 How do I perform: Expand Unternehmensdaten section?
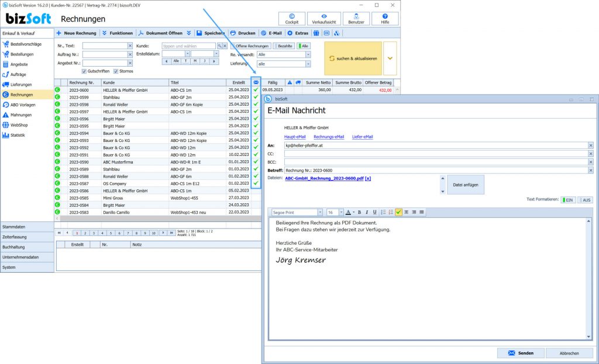[x=27, y=257]
